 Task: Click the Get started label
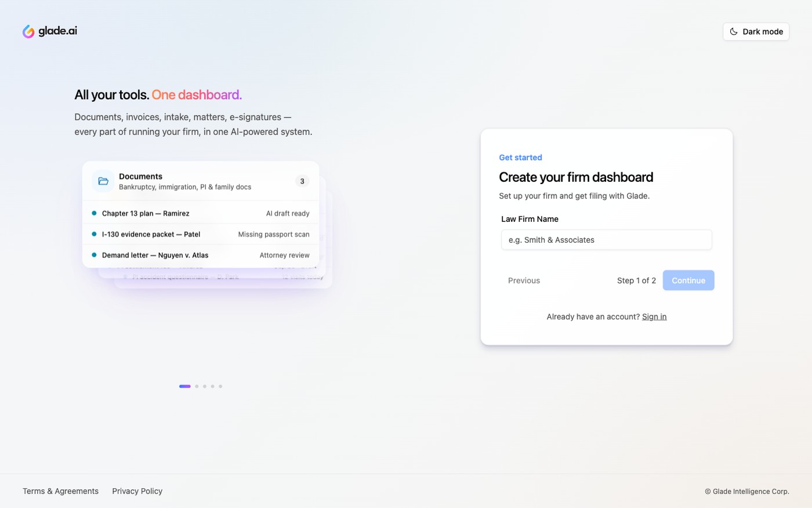[x=520, y=157]
